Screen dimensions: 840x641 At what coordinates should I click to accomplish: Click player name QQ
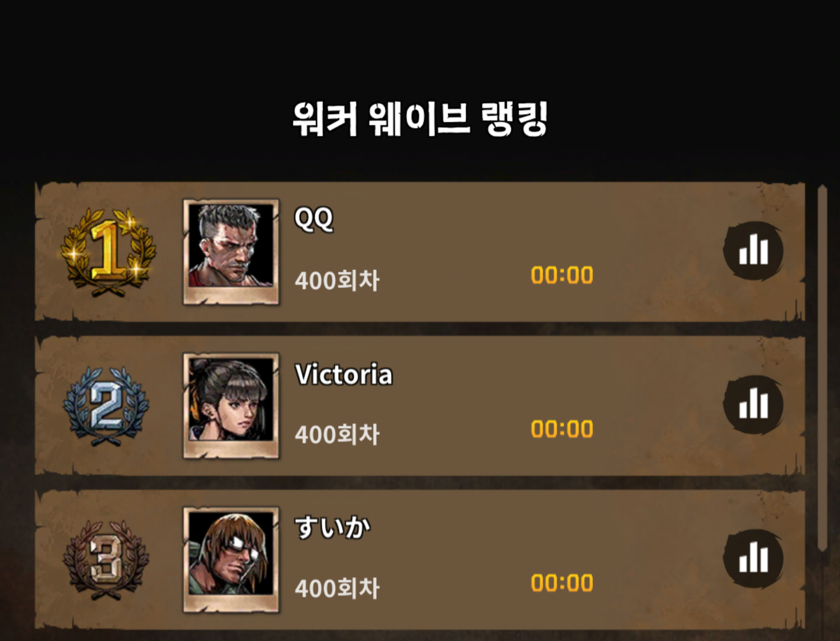point(314,219)
